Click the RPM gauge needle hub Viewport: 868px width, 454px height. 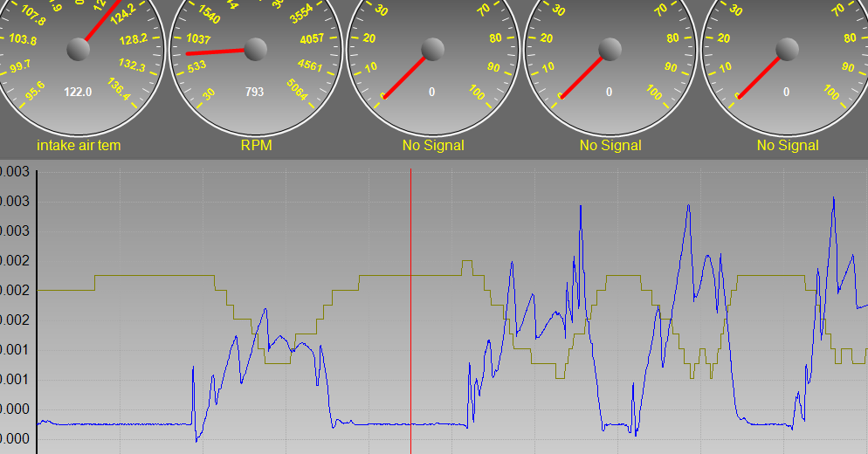tap(256, 49)
